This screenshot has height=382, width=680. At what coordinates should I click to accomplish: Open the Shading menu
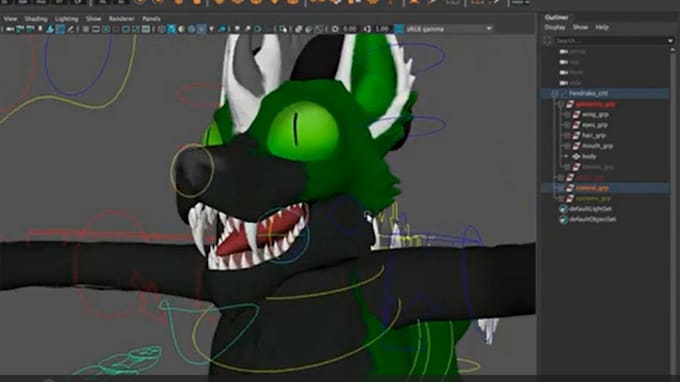tap(36, 19)
